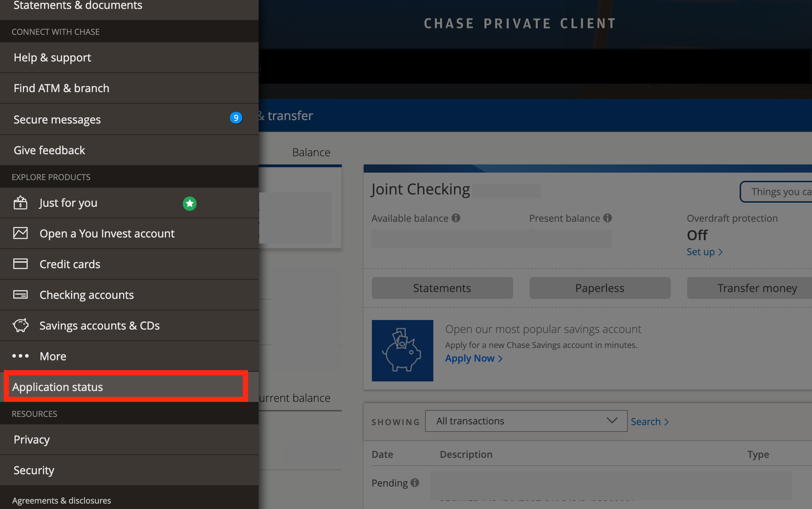Click the Just for you star icon
The width and height of the screenshot is (812, 509).
click(189, 203)
